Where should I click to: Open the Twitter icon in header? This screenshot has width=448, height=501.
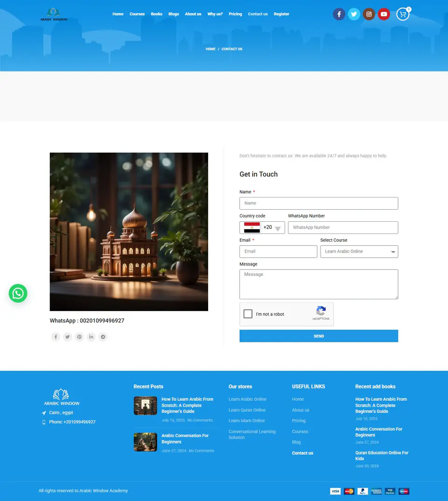point(354,14)
